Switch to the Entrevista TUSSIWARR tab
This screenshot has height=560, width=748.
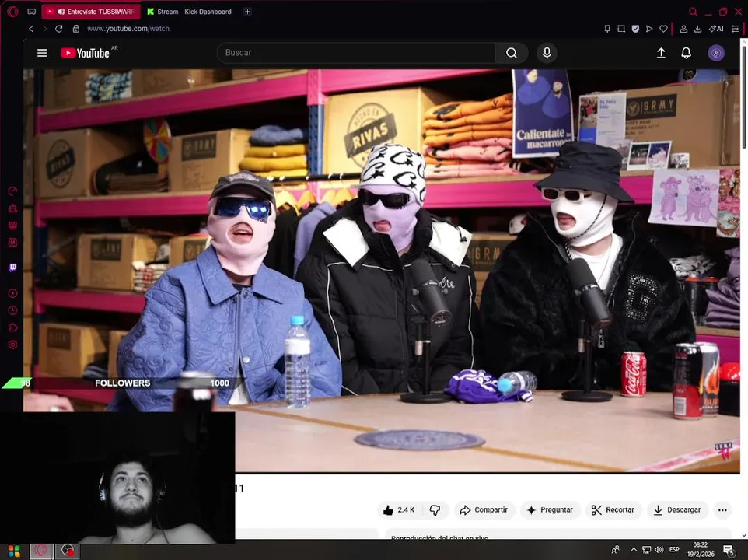91,12
